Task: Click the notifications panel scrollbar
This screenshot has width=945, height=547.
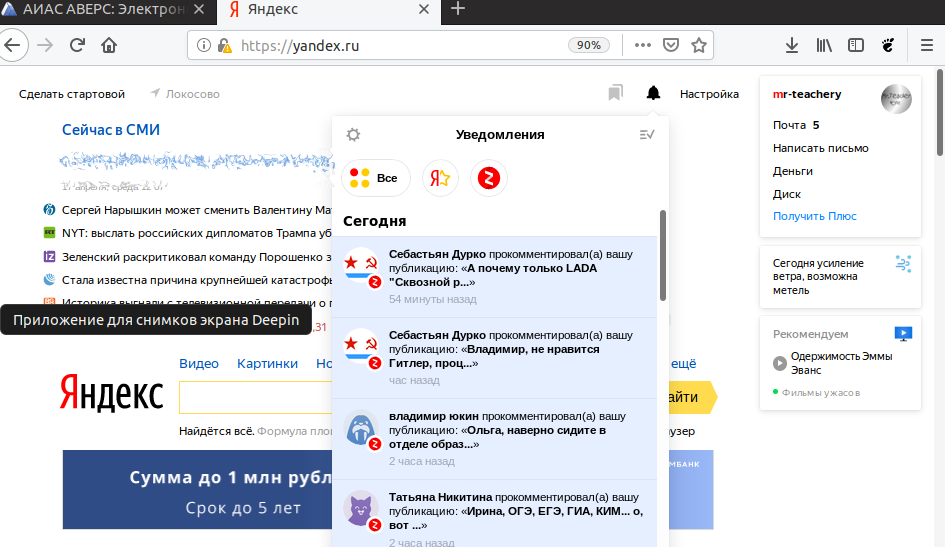Action: click(x=663, y=255)
